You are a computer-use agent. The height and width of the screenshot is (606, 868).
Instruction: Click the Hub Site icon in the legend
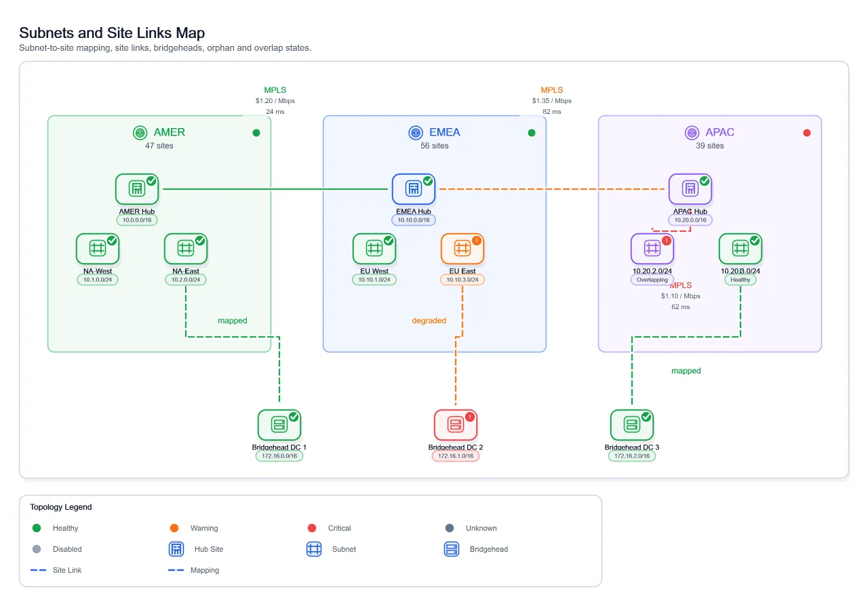[176, 549]
